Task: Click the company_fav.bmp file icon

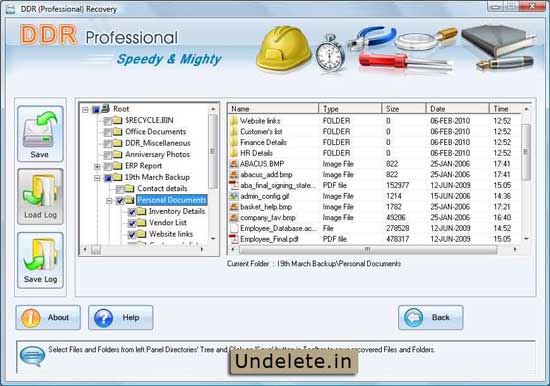Action: [x=234, y=218]
